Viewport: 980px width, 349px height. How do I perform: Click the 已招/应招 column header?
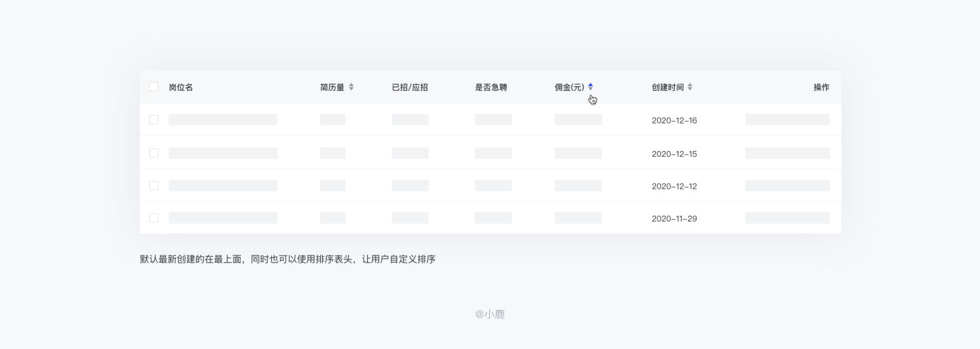pyautogui.click(x=410, y=87)
